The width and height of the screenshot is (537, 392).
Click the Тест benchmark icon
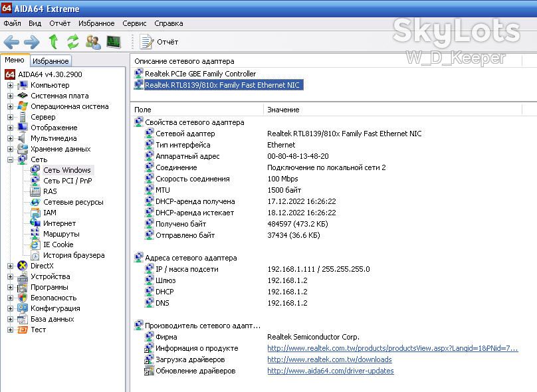(x=23, y=330)
